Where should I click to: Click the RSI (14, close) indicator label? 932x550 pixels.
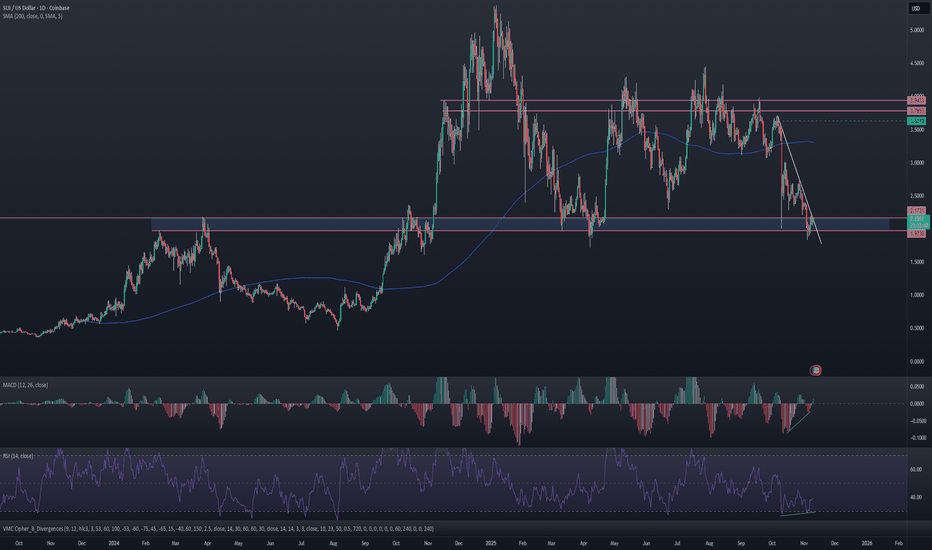pos(20,455)
